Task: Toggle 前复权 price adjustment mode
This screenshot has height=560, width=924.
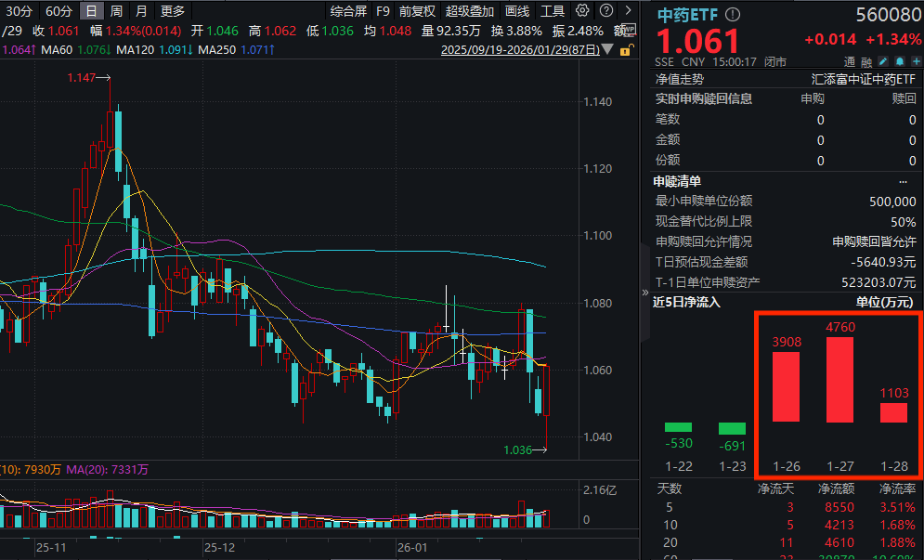Action: 416,12
